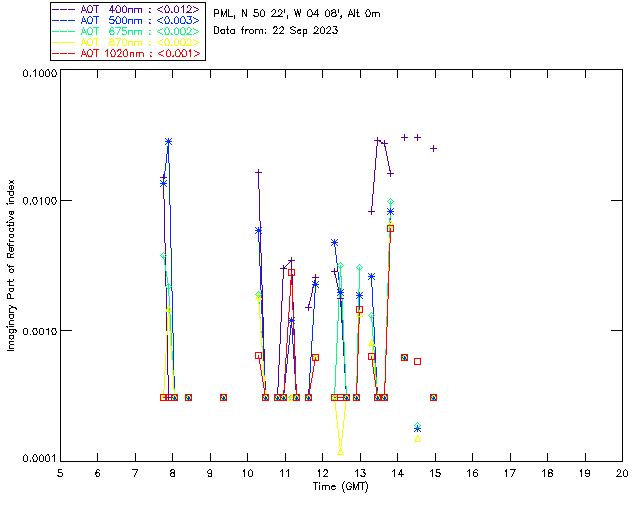640x512 pixels.
Task: Click the x-axis tick label 8
Action: click(x=173, y=473)
